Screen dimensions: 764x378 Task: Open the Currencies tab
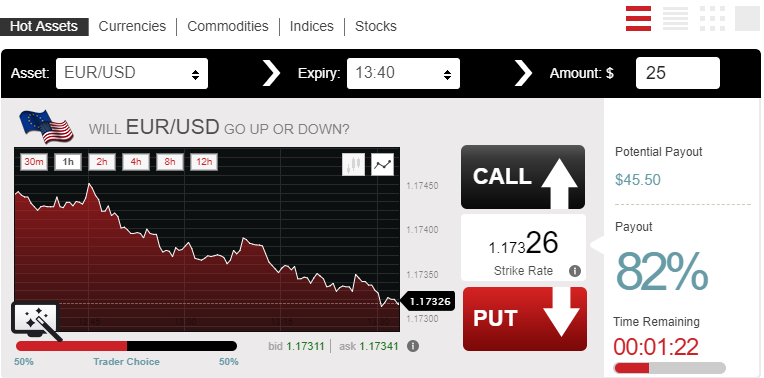coord(132,26)
